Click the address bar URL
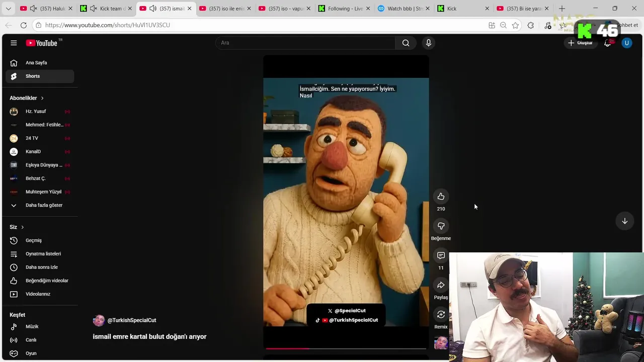The width and height of the screenshot is (644, 362). [108, 25]
